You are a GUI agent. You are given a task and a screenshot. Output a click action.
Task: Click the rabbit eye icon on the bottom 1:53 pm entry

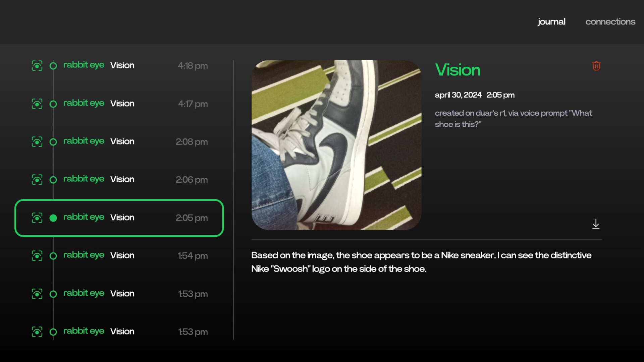coord(37,332)
